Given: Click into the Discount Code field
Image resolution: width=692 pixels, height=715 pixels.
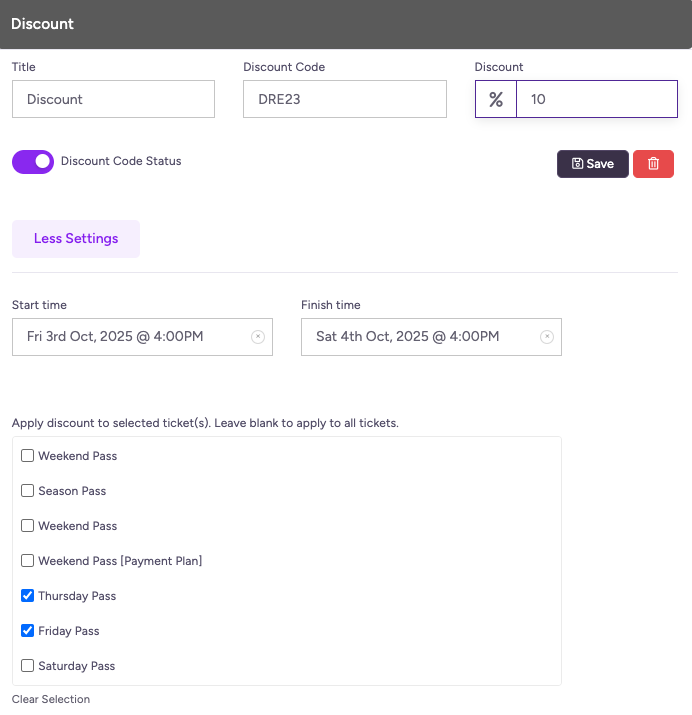Looking at the screenshot, I should tap(344, 100).
